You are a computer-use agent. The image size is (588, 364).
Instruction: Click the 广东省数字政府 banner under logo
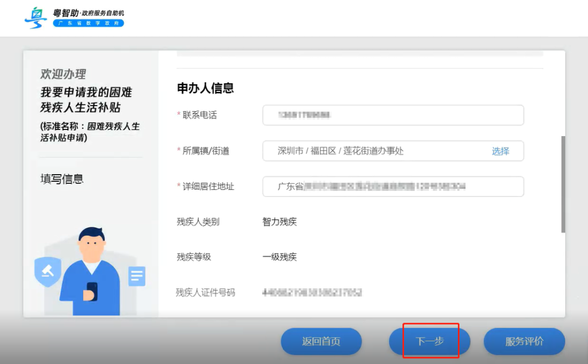88,24
